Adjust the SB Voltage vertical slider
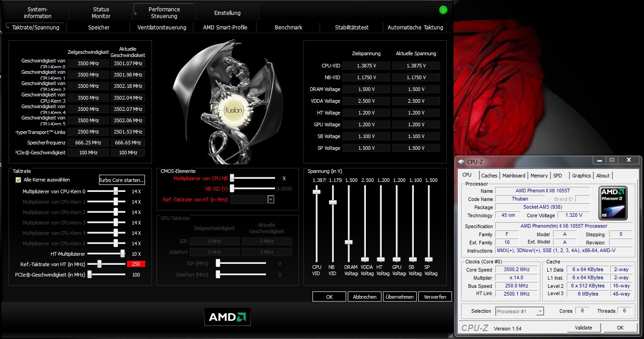644x339 pixels. point(412,259)
